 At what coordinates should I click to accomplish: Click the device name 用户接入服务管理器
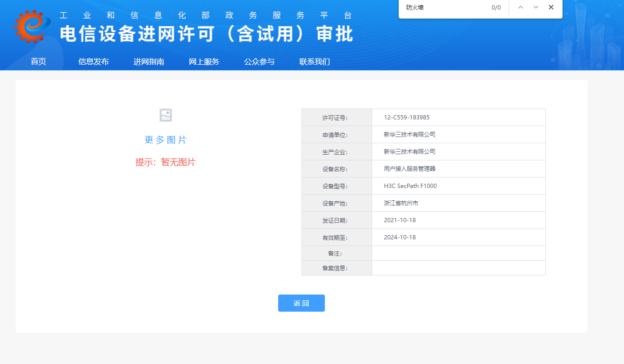click(410, 169)
